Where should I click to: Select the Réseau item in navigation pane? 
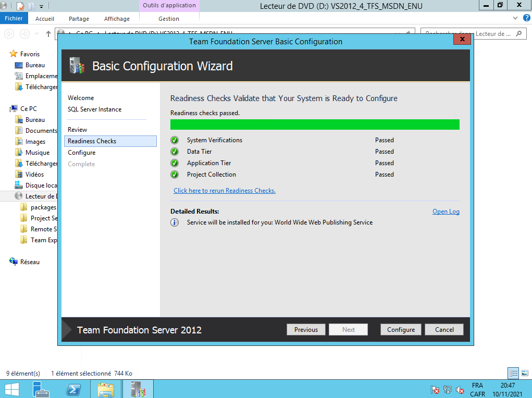click(30, 262)
